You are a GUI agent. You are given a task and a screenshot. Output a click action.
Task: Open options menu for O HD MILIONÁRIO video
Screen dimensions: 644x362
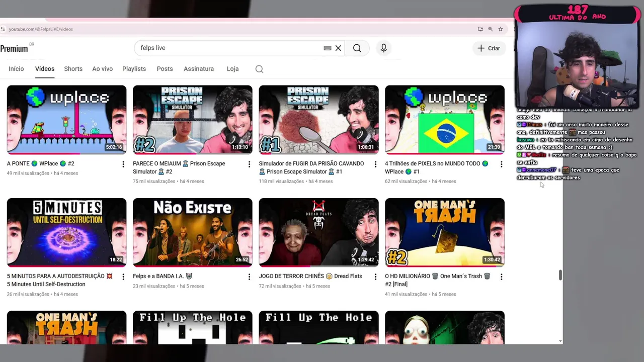[501, 277]
